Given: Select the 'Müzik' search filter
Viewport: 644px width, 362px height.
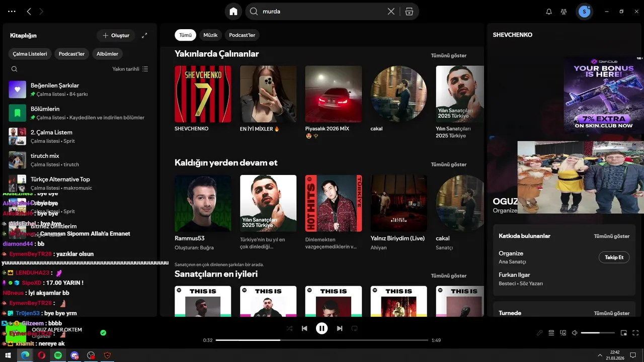Looking at the screenshot, I should pyautogui.click(x=210, y=35).
